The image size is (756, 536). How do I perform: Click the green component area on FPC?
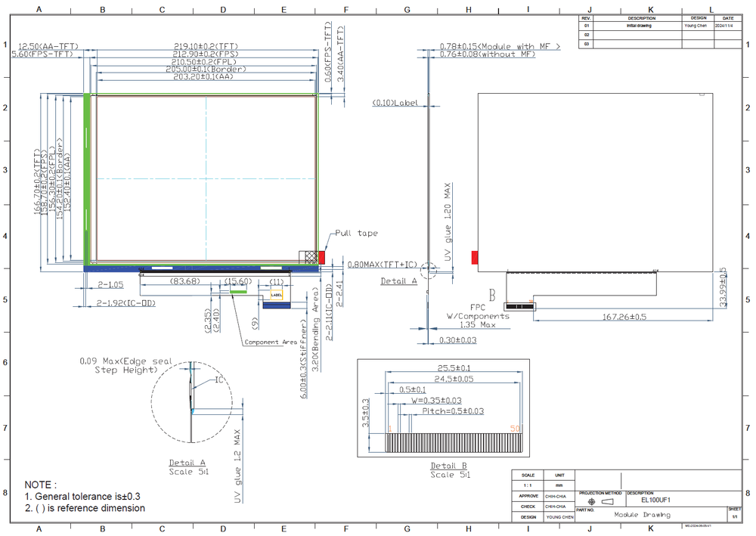[237, 292]
